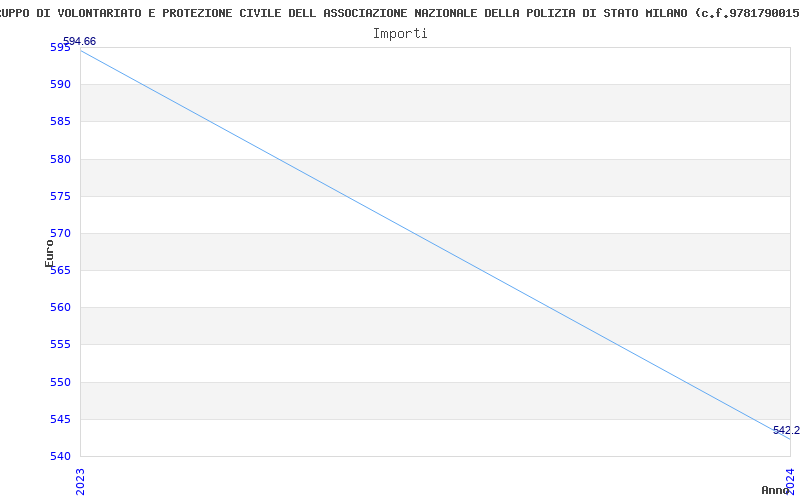Click the 550 y-axis tick label
The height and width of the screenshot is (500, 800).
click(61, 382)
